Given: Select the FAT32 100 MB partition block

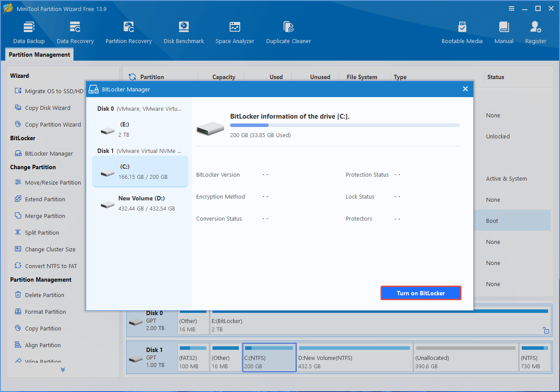Looking at the screenshot, I should [x=193, y=357].
